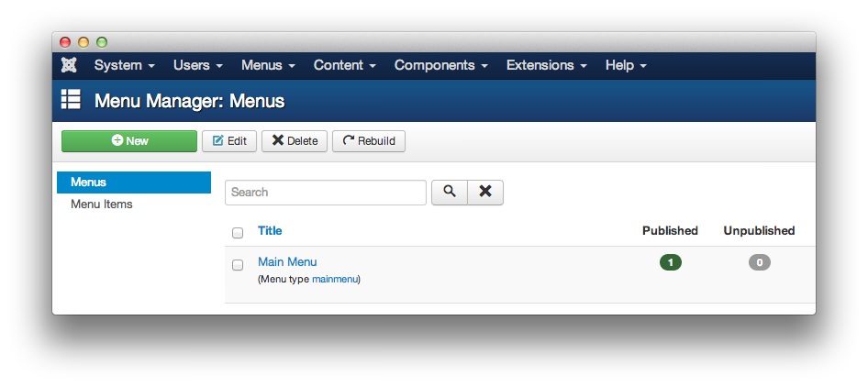Open the Components dropdown menu
This screenshot has height=387, width=868.
click(440, 65)
